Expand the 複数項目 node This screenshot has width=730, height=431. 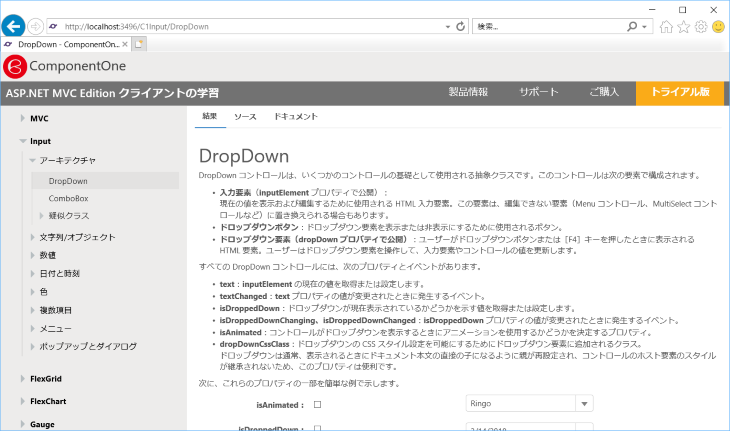tap(32, 310)
